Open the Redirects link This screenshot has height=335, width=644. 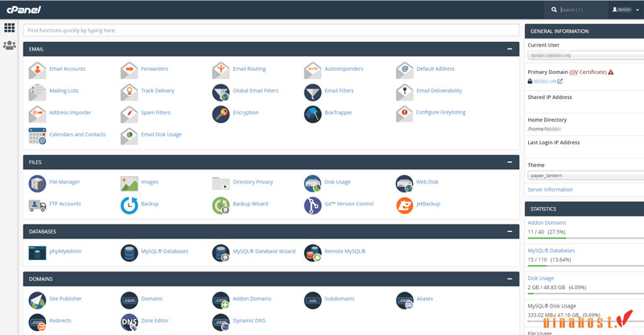click(60, 321)
